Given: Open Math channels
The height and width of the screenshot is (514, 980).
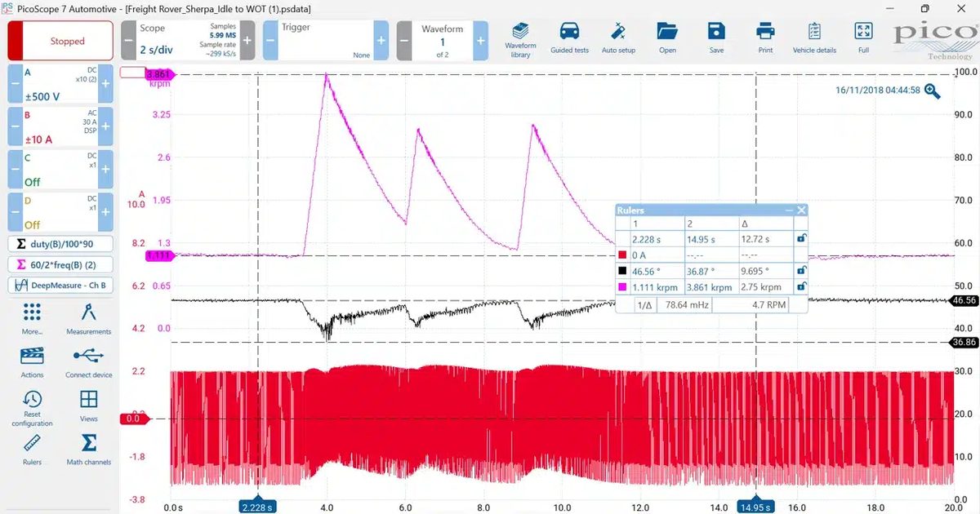Looking at the screenshot, I should [88, 450].
